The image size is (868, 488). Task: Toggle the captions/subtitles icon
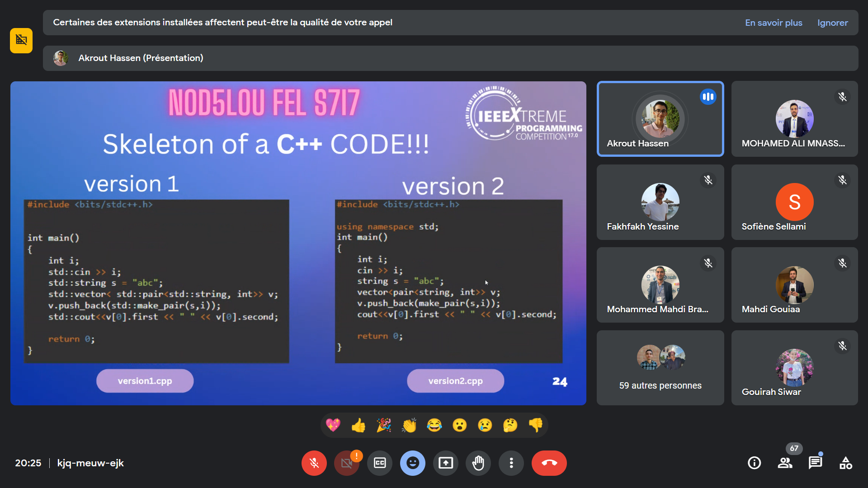coord(379,463)
